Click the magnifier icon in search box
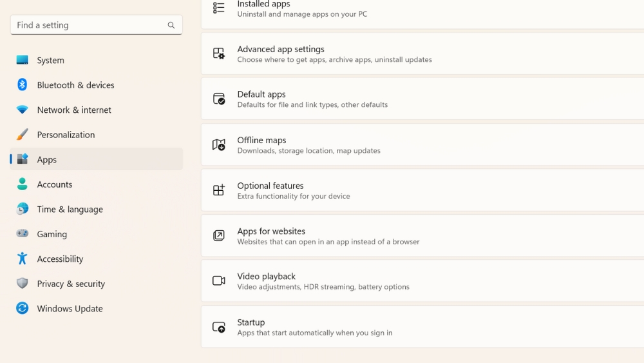This screenshot has height=363, width=644. (x=171, y=25)
